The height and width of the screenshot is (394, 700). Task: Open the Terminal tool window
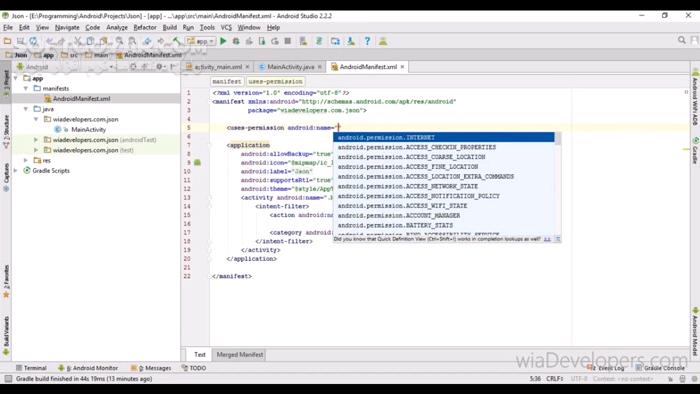(x=31, y=368)
